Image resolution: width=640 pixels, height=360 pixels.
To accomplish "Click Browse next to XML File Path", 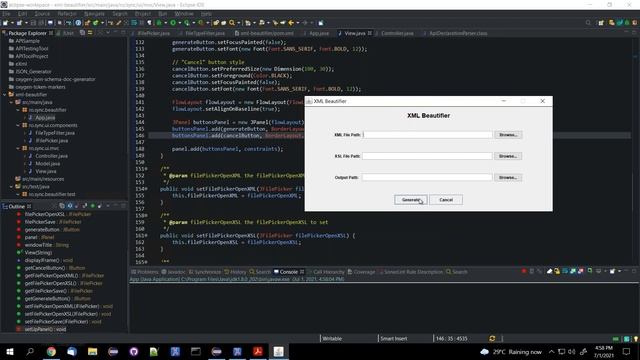I will pyautogui.click(x=508, y=135).
